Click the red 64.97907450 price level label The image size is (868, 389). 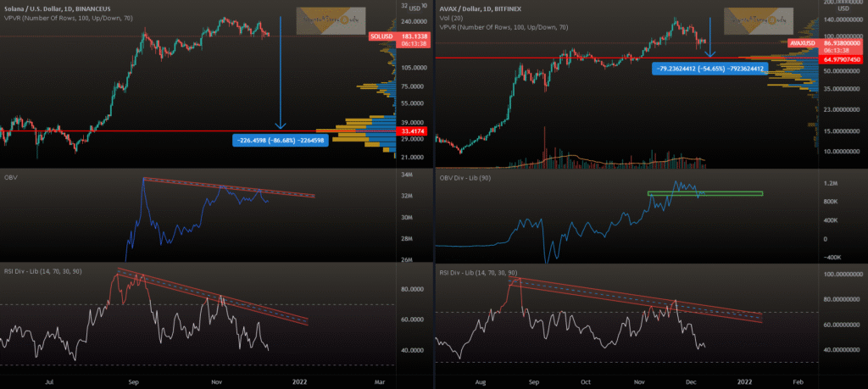tap(837, 58)
